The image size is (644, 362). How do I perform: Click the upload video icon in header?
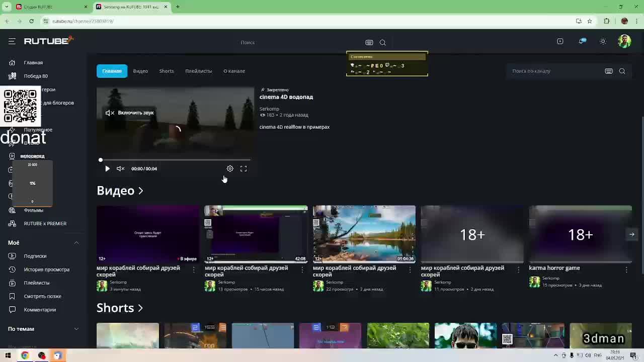pos(560,41)
